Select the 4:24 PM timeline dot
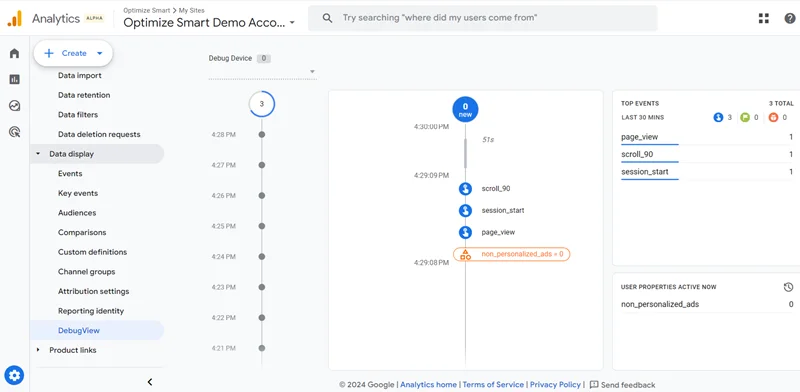Screen dimensions: 800x392 pos(262,257)
